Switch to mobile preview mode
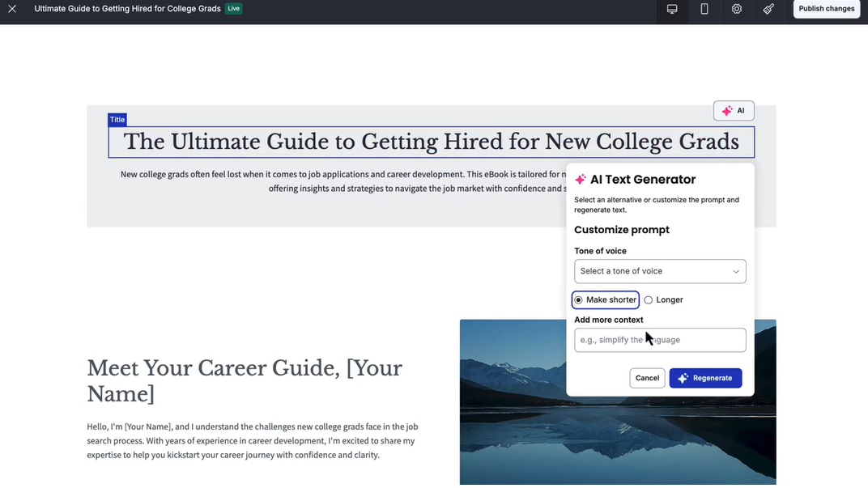Image resolution: width=868 pixels, height=488 pixels. [x=704, y=9]
